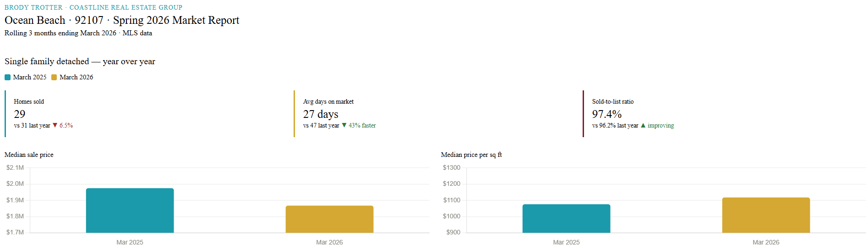This screenshot has width=868, height=250.
Task: Click the March 2025 legend label
Action: tap(30, 77)
